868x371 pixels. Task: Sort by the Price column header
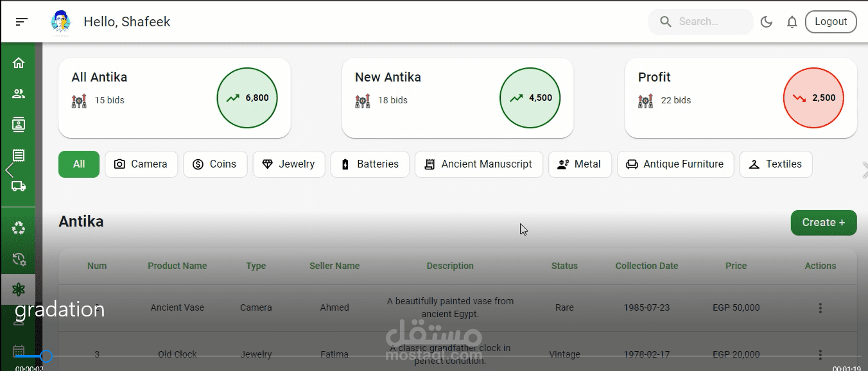(736, 266)
